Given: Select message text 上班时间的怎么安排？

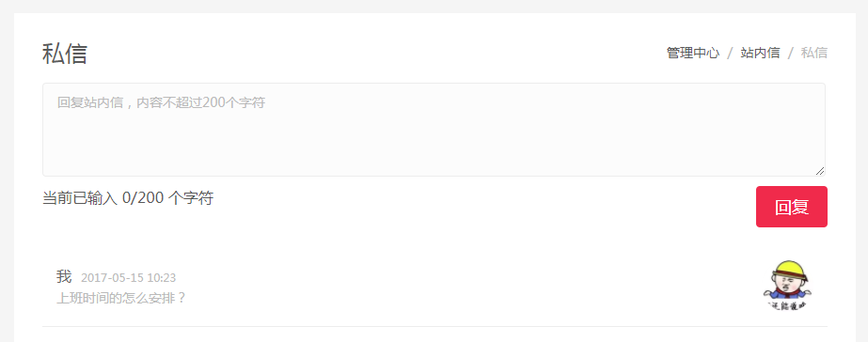Looking at the screenshot, I should point(121,298).
